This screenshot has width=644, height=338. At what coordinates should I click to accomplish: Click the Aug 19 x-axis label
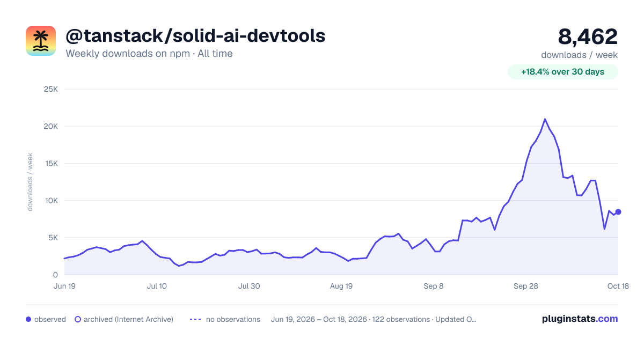(341, 286)
